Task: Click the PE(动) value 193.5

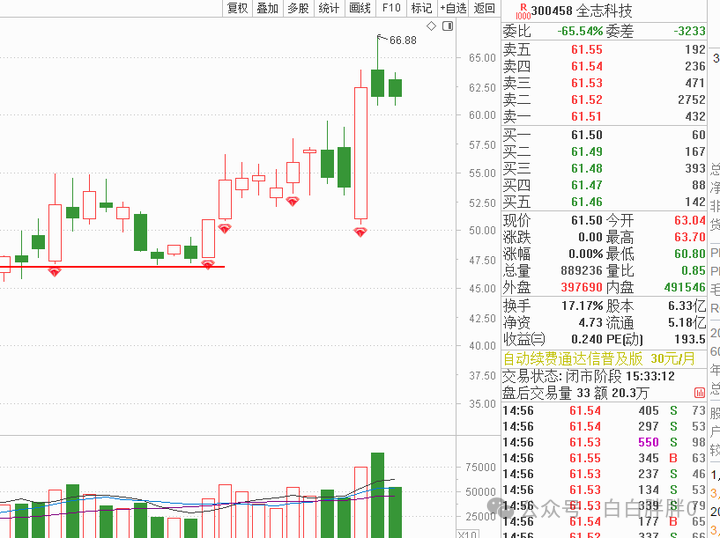Action: point(689,339)
